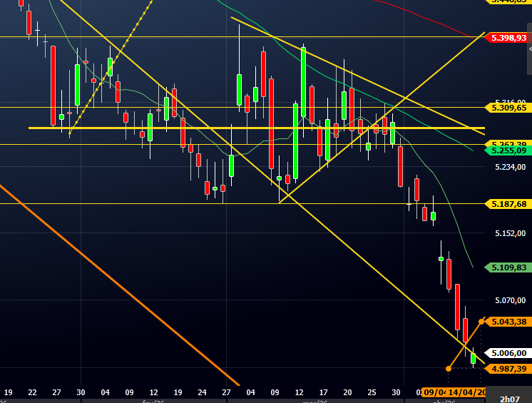This screenshot has width=532, height=403.
Task: Select the orange trendline upper endpoint handle
Action: coord(481,321)
